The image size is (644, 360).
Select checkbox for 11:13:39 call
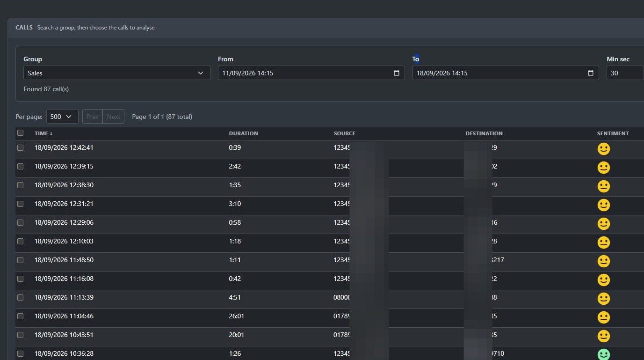tap(20, 297)
